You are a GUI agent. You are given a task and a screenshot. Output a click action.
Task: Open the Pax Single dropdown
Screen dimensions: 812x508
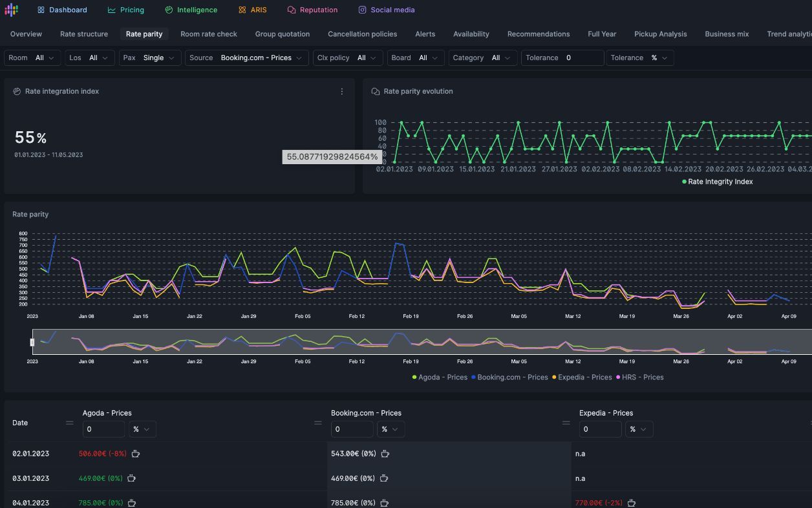tap(149, 58)
